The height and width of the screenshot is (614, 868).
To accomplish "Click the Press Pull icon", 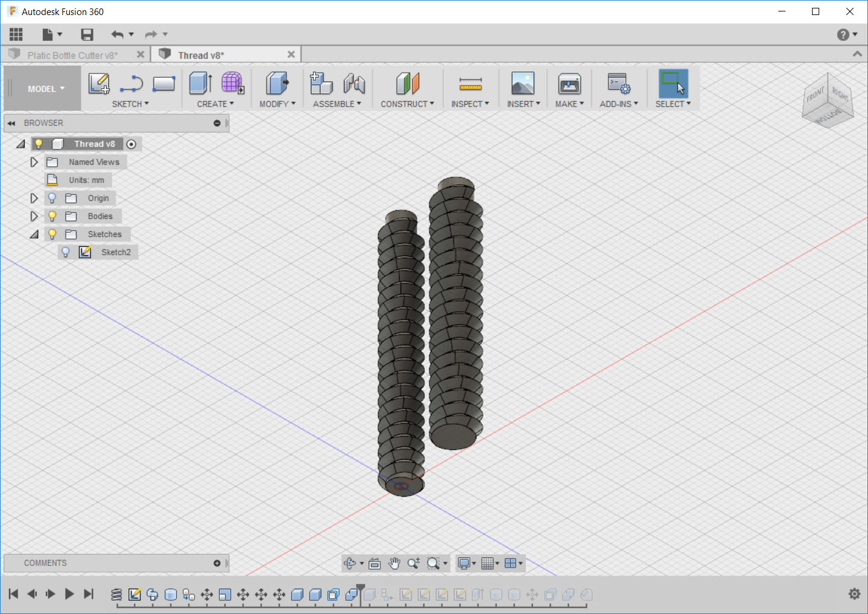I will (277, 84).
